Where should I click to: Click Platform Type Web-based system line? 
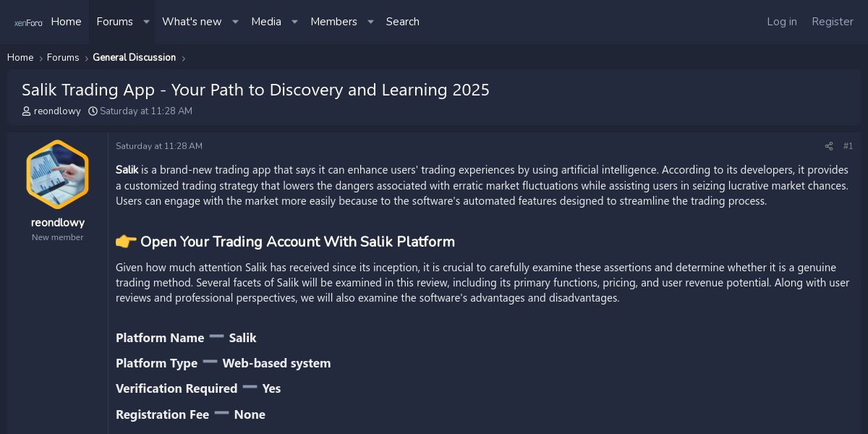[224, 363]
